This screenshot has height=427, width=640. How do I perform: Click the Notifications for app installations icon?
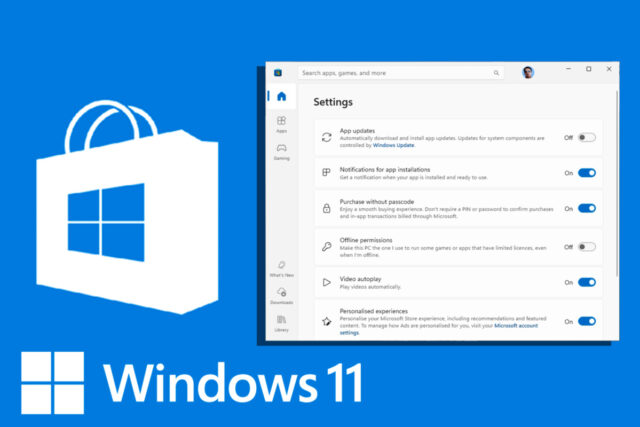point(326,172)
